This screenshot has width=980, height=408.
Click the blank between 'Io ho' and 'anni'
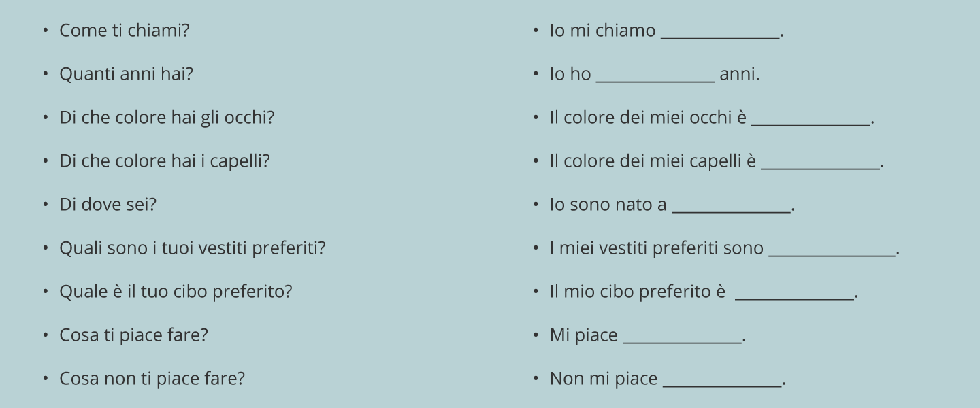click(x=655, y=76)
